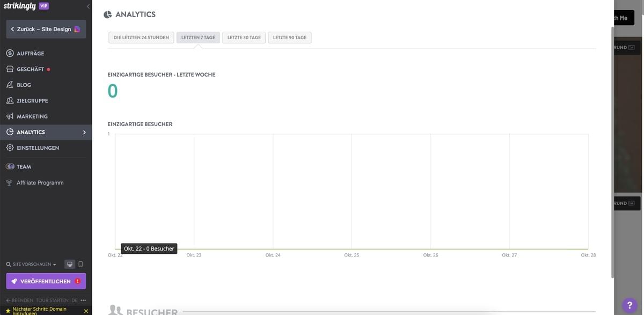Expand the Analytics chevron arrow
This screenshot has width=644, height=315.
coord(84,132)
